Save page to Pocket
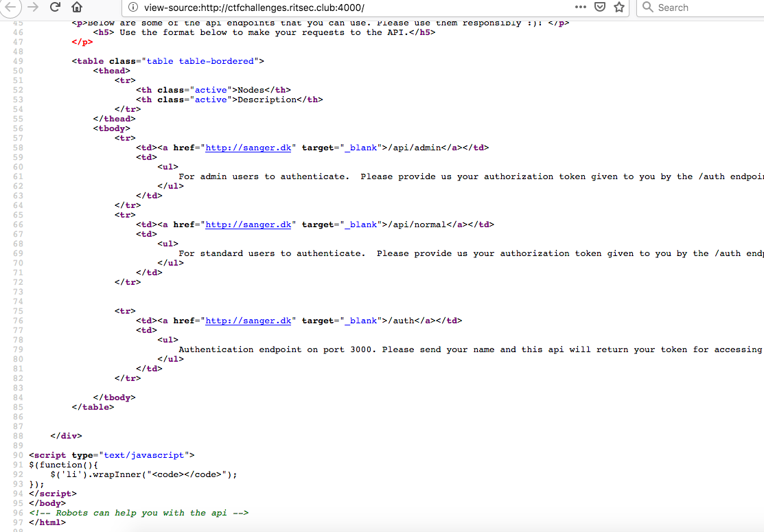764x532 pixels. (599, 8)
